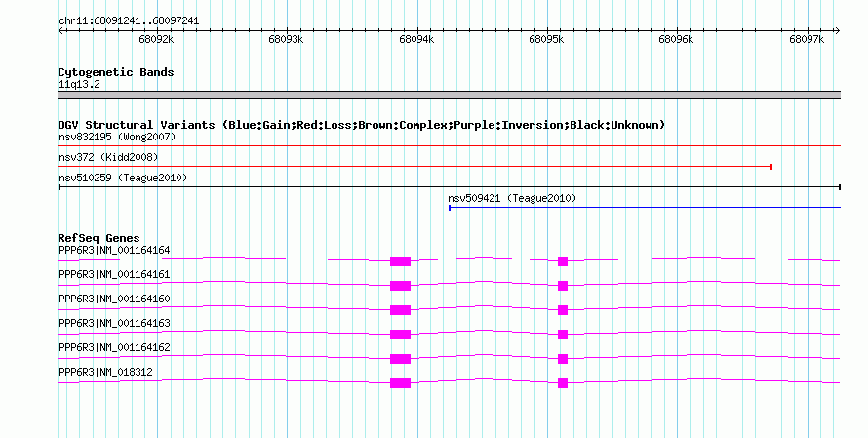
Task: Click the wide exon of NM_001164160
Action: (x=400, y=310)
